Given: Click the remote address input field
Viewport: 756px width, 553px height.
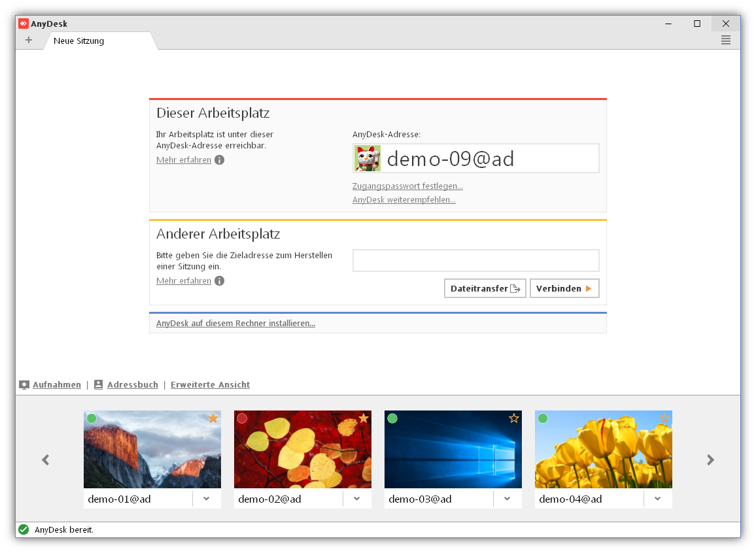Looking at the screenshot, I should click(x=475, y=260).
